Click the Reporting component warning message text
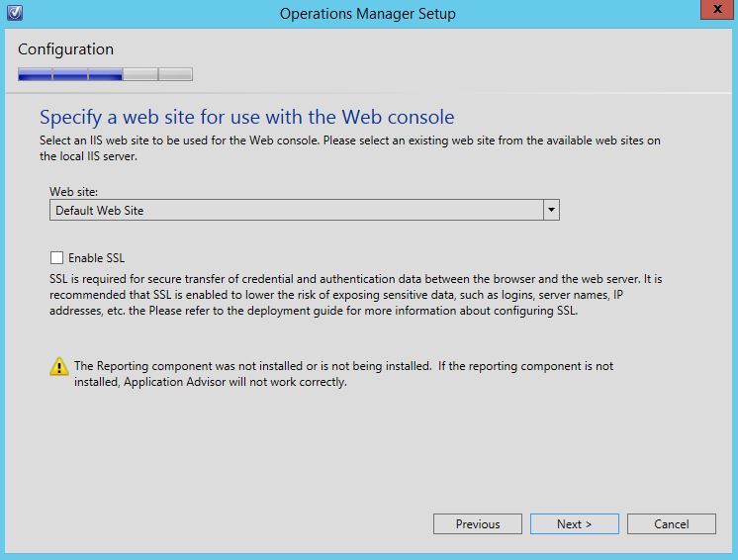 (343, 374)
